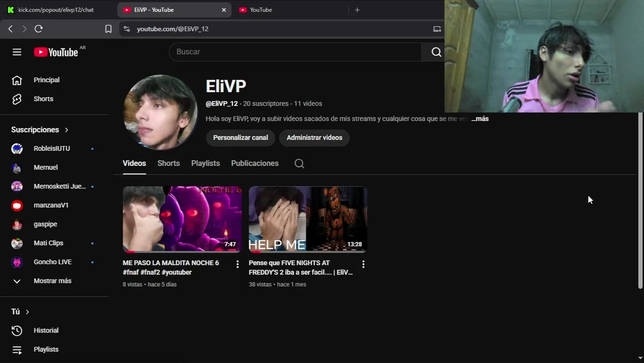Click the page vertical scrollbar
644x363 pixels.
point(640,201)
